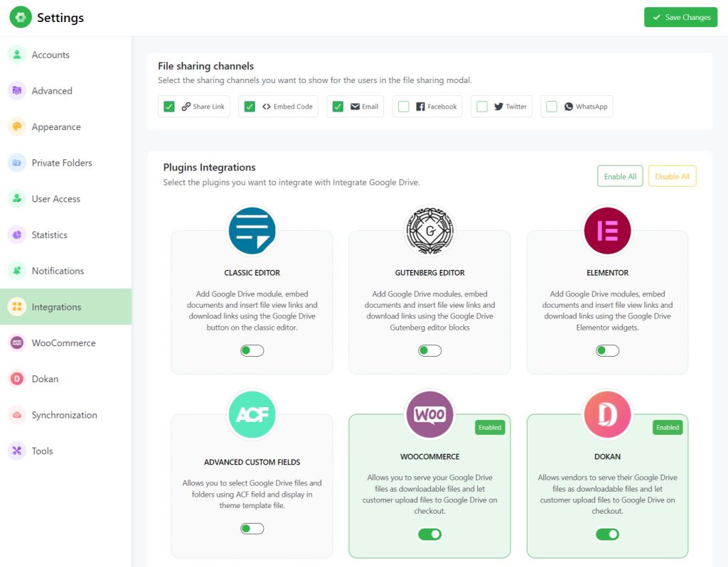
Task: Click the Classic Editor plugin logo
Action: coord(252,231)
